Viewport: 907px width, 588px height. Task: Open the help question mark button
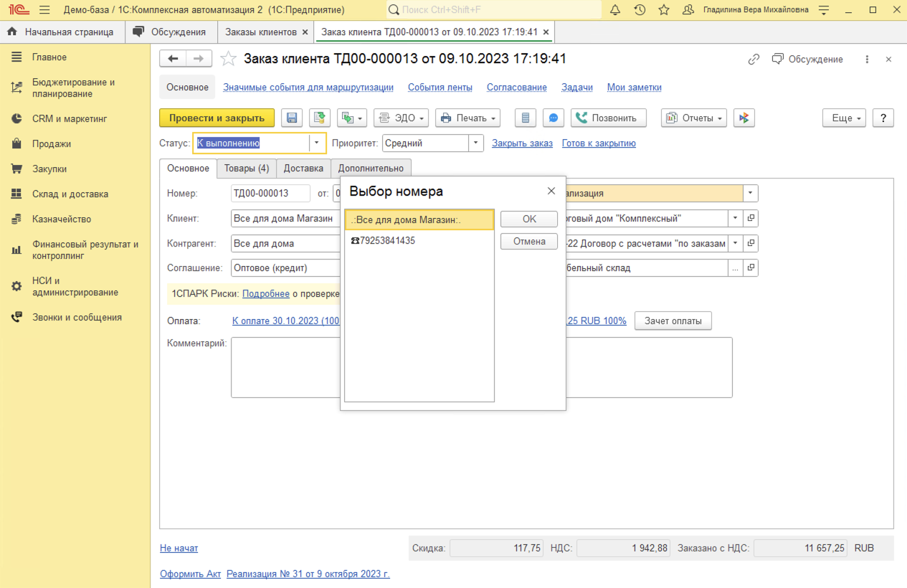[x=883, y=118]
